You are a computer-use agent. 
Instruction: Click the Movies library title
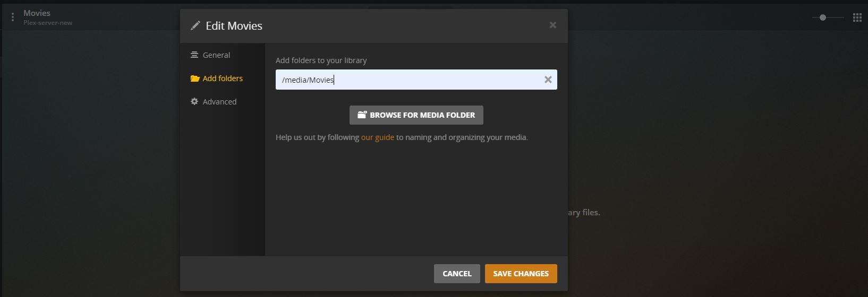(x=37, y=13)
